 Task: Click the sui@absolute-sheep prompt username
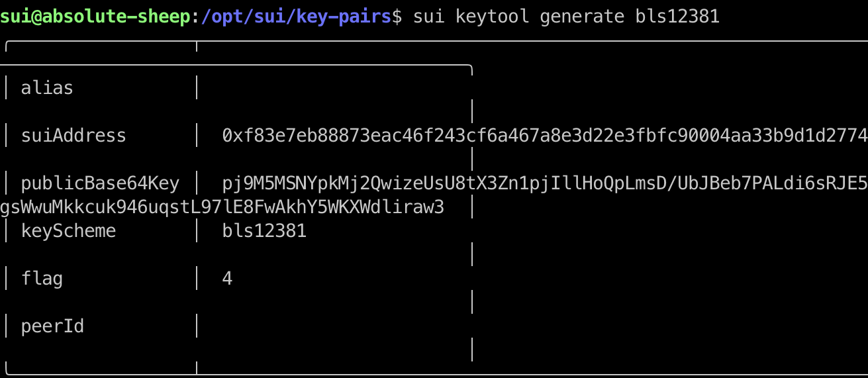pos(97,16)
